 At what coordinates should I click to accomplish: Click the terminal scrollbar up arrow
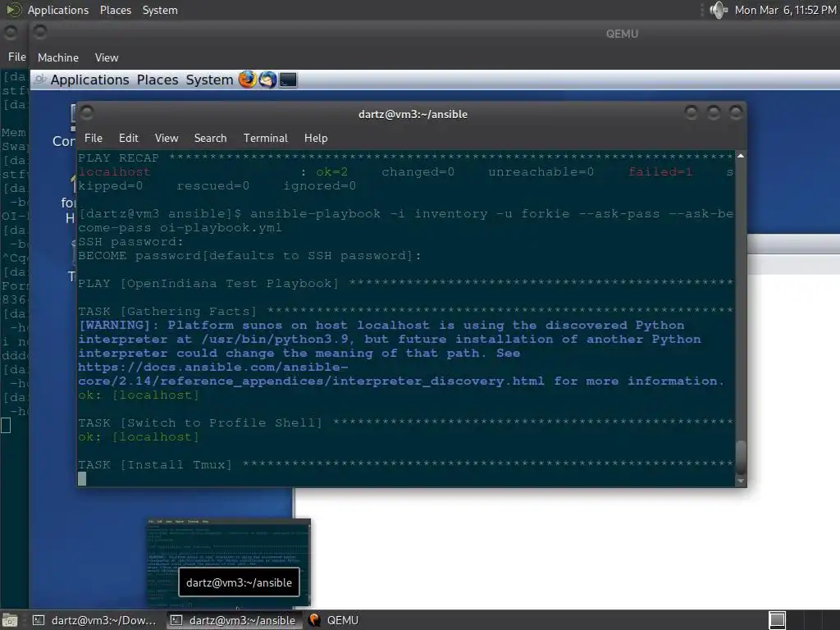coord(741,156)
